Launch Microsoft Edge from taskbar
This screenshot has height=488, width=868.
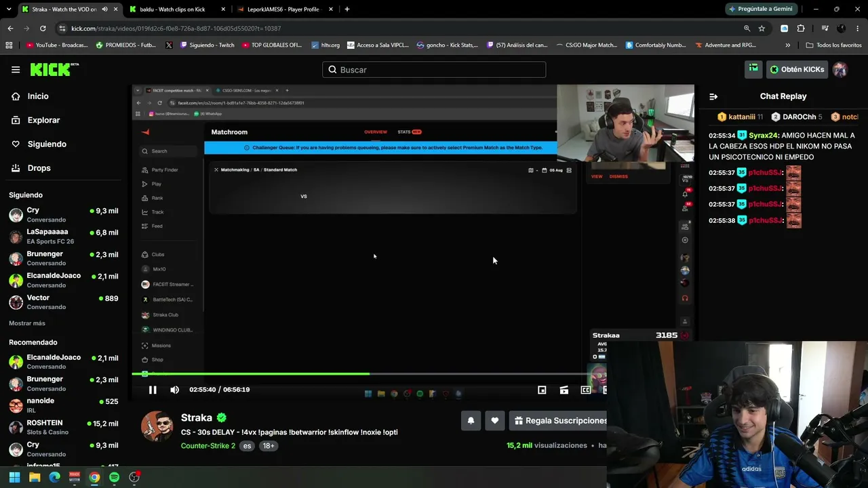click(x=55, y=477)
